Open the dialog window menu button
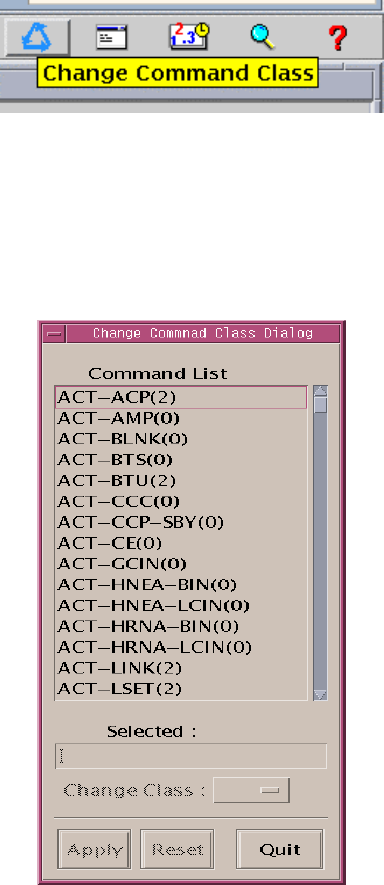Screen dimensions: 384x885 (55, 334)
